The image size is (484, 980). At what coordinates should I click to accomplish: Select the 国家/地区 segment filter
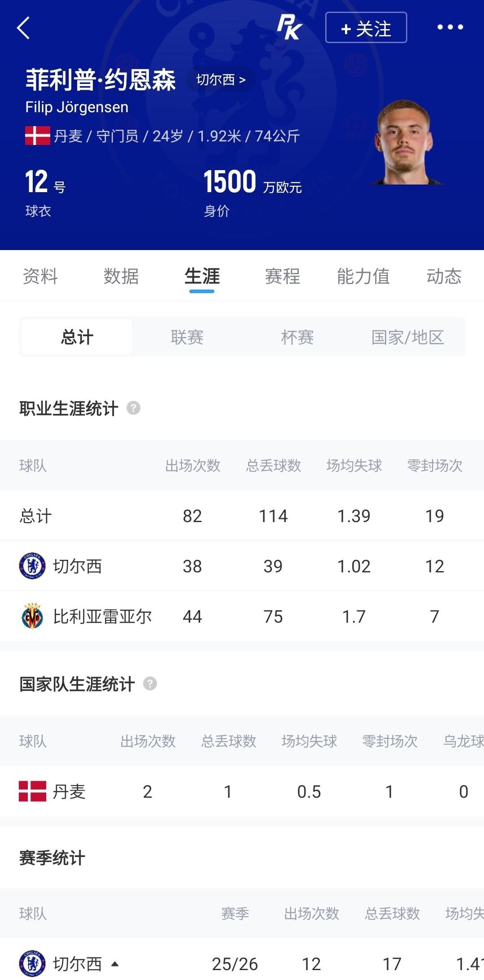tap(408, 337)
